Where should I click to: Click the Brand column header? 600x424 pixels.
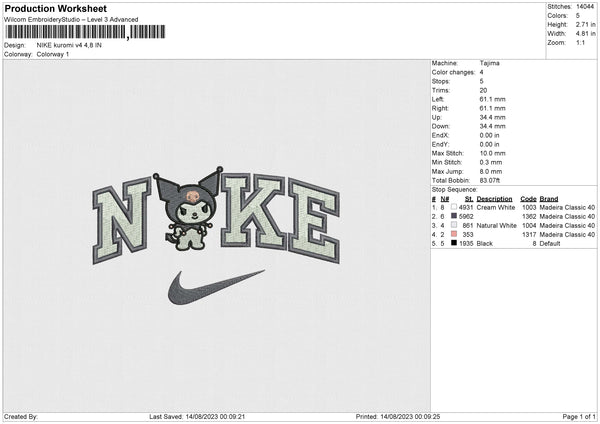549,199
